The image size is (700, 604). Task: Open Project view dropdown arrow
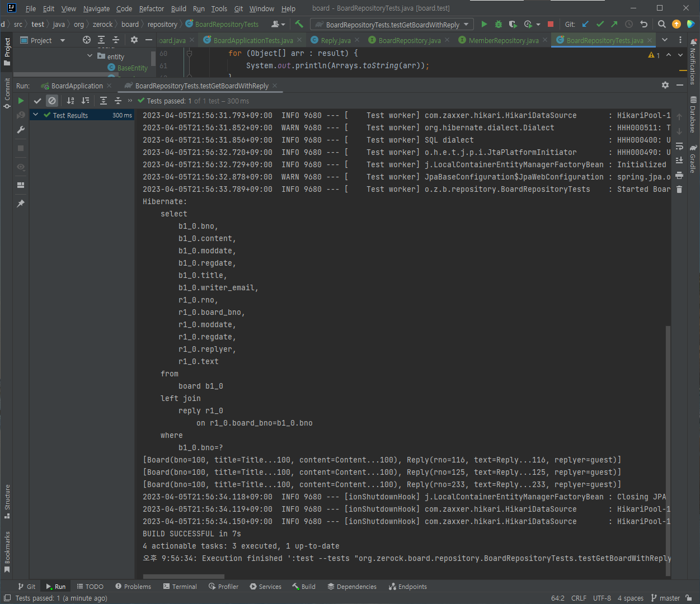(63, 40)
